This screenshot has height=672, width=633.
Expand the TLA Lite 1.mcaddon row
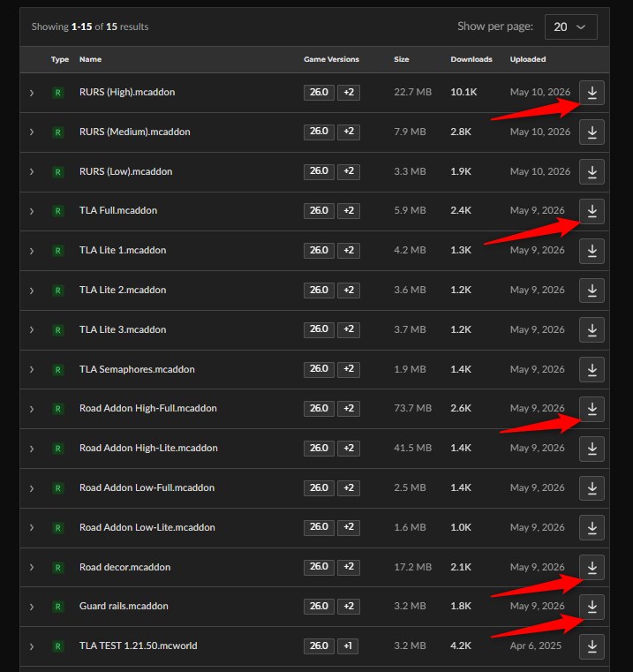[32, 251]
